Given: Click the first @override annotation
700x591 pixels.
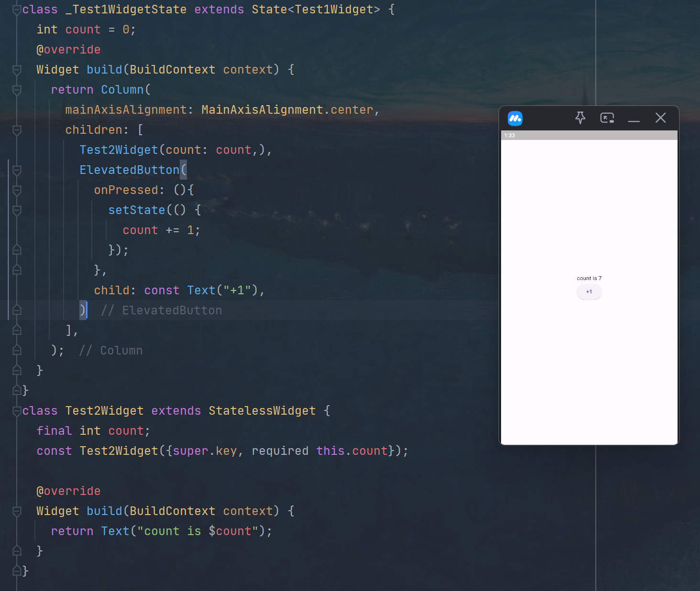Looking at the screenshot, I should (x=68, y=50).
